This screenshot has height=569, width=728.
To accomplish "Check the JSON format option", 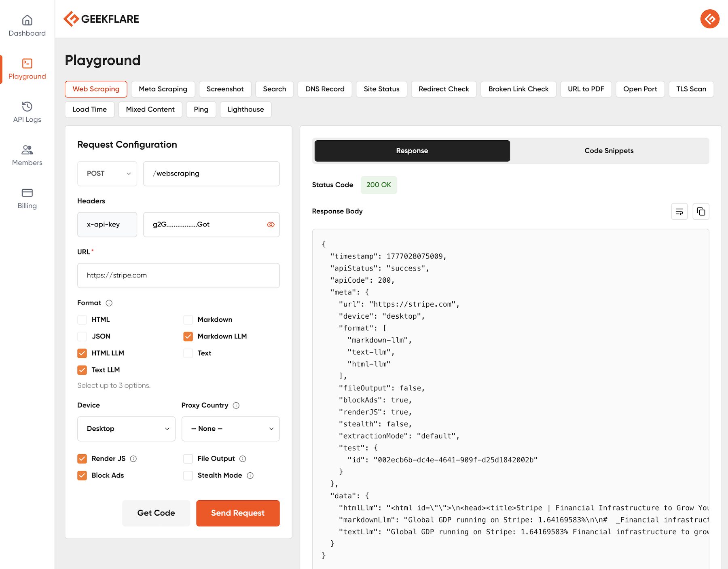I will [82, 336].
